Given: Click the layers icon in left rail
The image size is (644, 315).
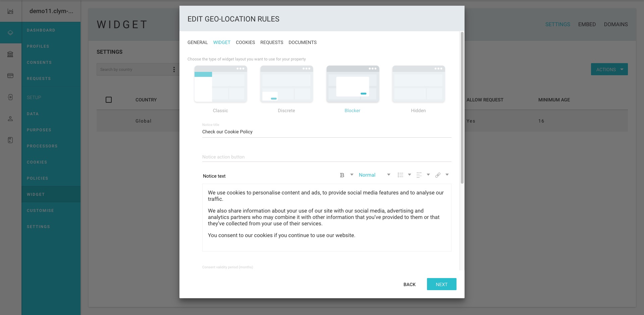Looking at the screenshot, I should pyautogui.click(x=10, y=33).
